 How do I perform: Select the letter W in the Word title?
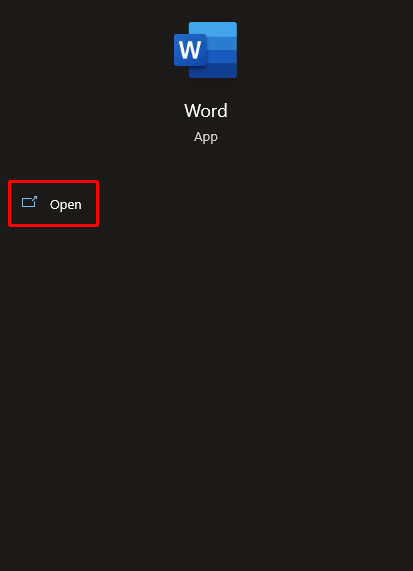pos(192,111)
